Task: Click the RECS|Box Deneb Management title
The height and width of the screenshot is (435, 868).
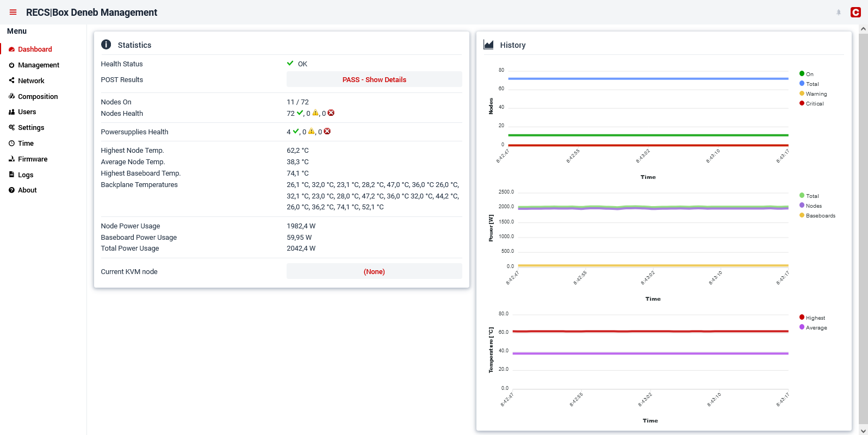Action: click(x=91, y=13)
